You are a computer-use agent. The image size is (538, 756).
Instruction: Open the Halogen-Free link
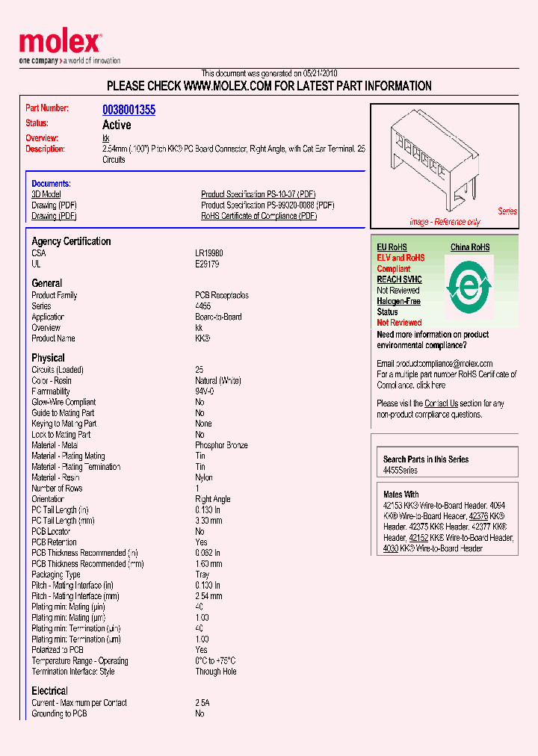click(398, 301)
